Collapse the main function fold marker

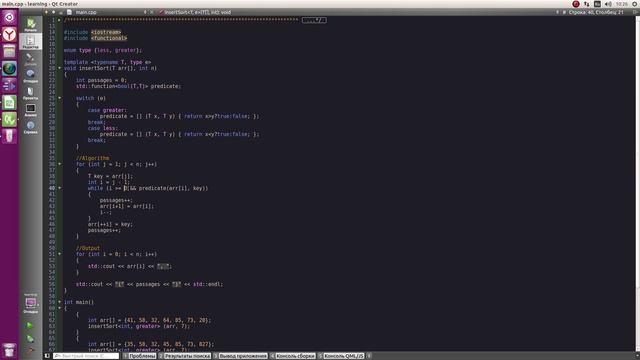[x=60, y=302]
